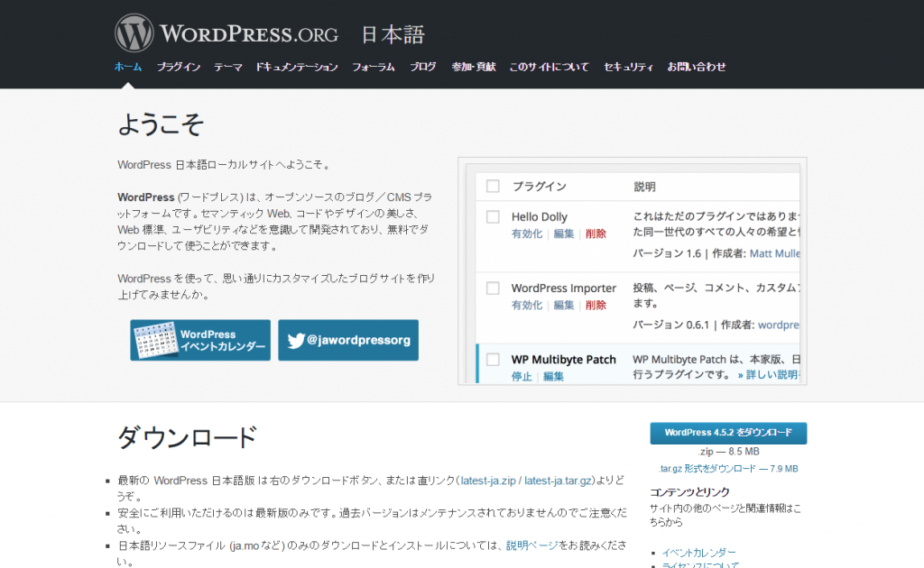Viewport: 924px width, 568px height.
Task: Click the ダウンロード heading
Action: (x=188, y=437)
